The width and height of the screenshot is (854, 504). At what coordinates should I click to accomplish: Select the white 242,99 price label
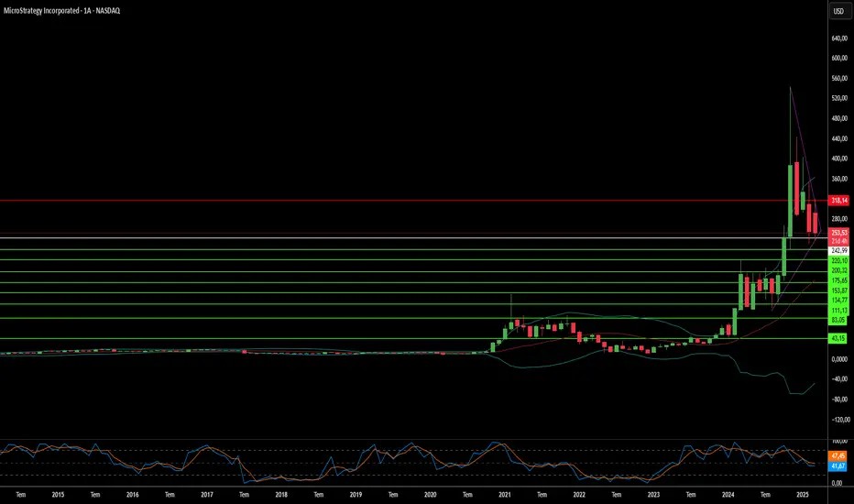[x=838, y=251]
